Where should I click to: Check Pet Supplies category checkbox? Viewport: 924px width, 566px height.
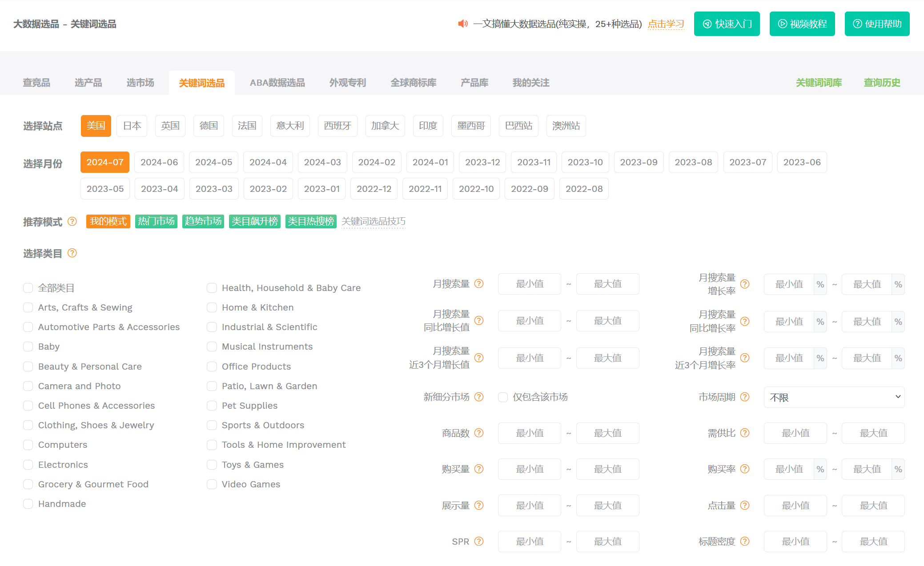tap(212, 406)
